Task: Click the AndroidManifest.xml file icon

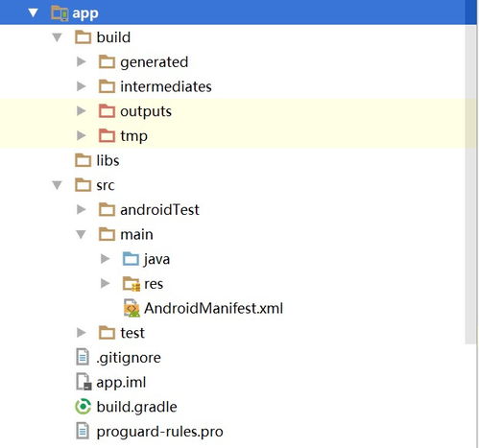Action: (x=132, y=308)
